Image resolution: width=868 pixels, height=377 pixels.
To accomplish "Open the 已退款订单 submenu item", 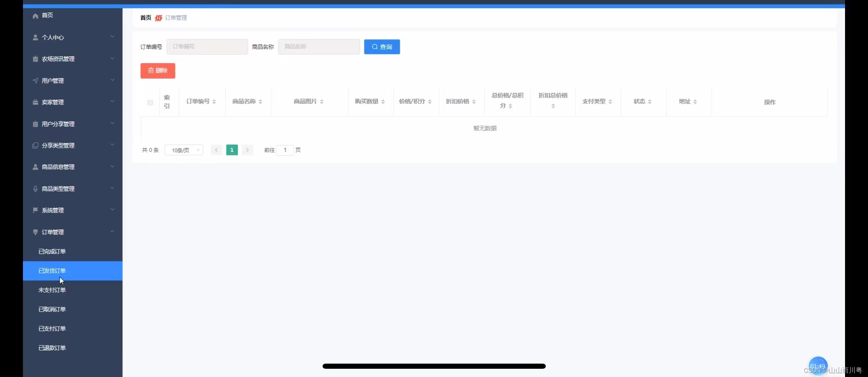I will [73, 348].
